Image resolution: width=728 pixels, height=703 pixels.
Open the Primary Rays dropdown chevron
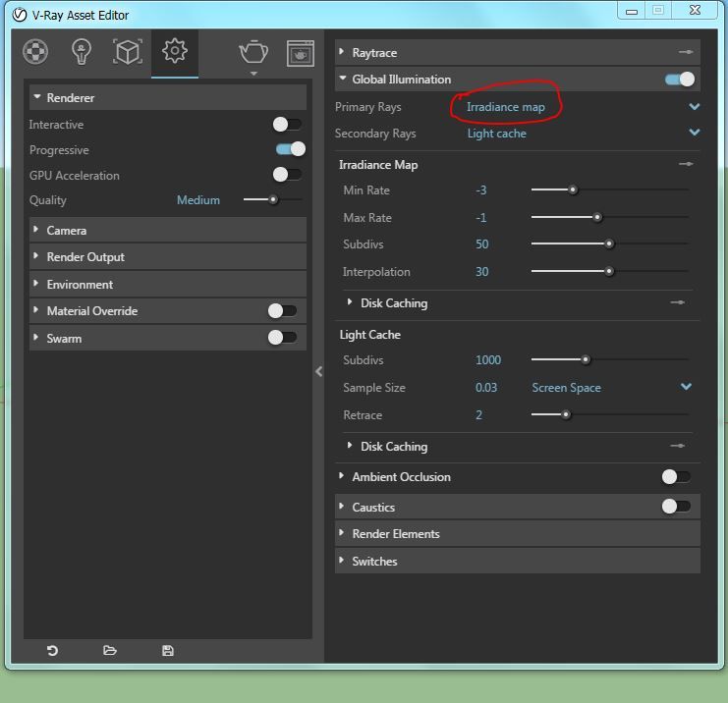coord(695,107)
